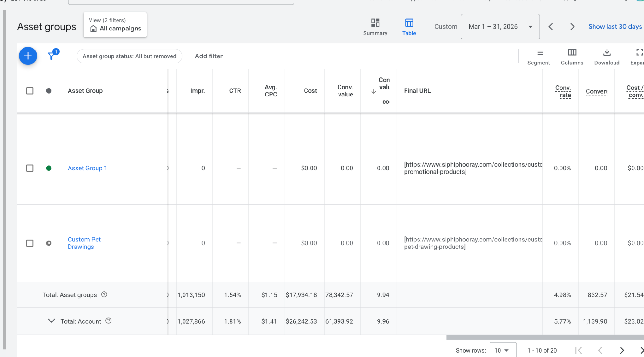Jump to first page of results
Viewport: 644px width, 357px height.
pos(579,350)
